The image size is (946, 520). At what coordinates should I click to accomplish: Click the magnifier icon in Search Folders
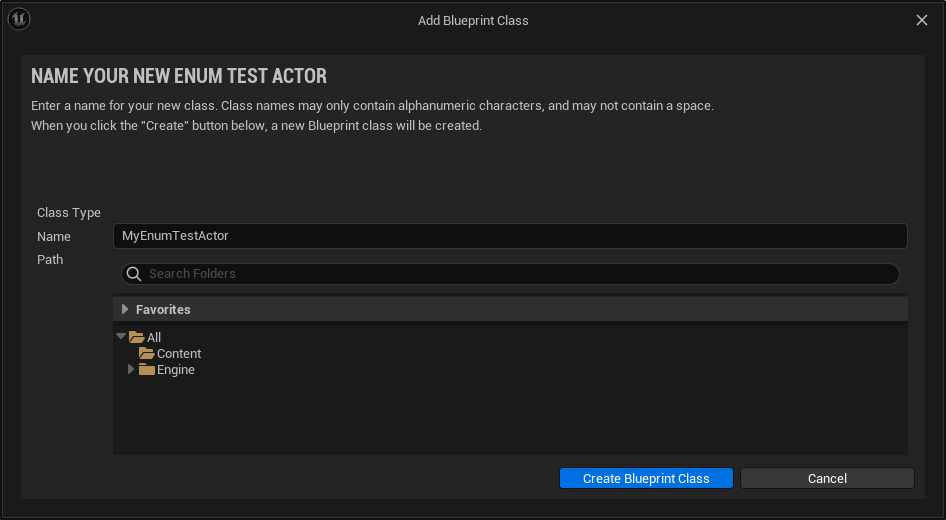pyautogui.click(x=134, y=274)
